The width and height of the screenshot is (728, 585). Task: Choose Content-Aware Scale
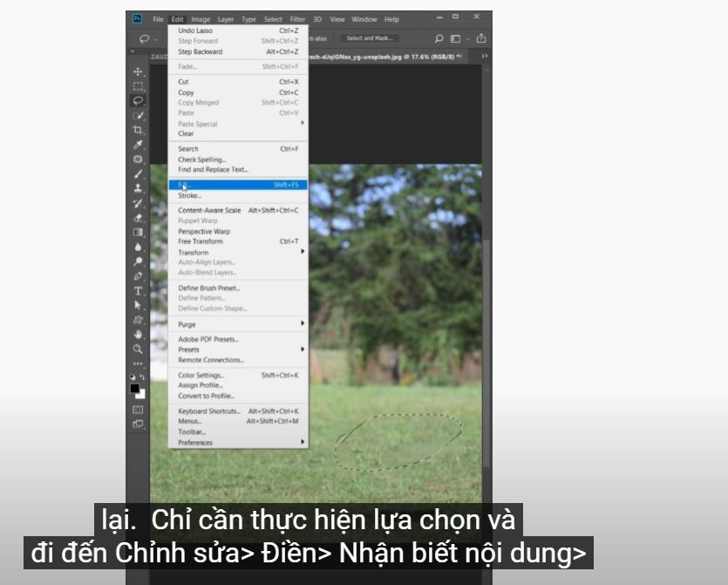(x=238, y=210)
